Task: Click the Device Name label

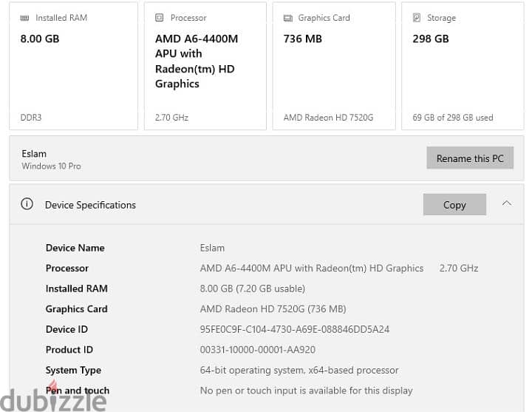Action: 75,248
